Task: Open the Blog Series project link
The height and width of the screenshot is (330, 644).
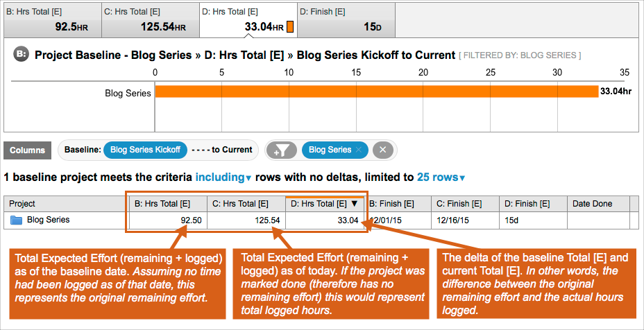Action: [x=48, y=220]
